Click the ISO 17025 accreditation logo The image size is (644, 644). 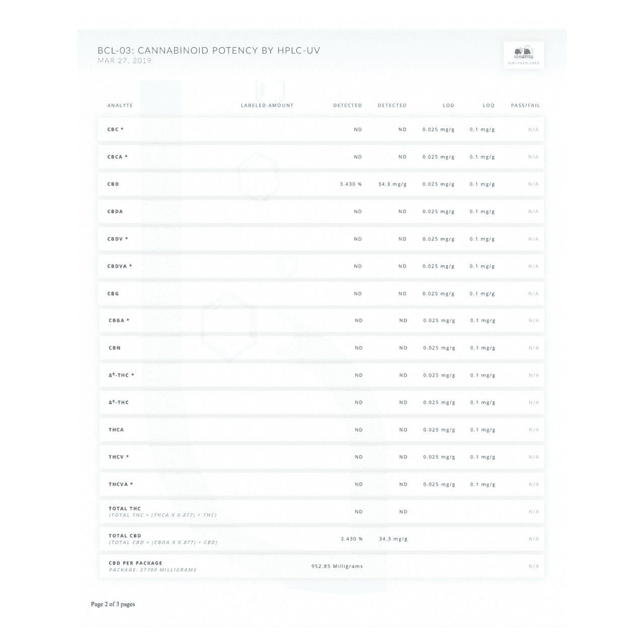click(524, 55)
